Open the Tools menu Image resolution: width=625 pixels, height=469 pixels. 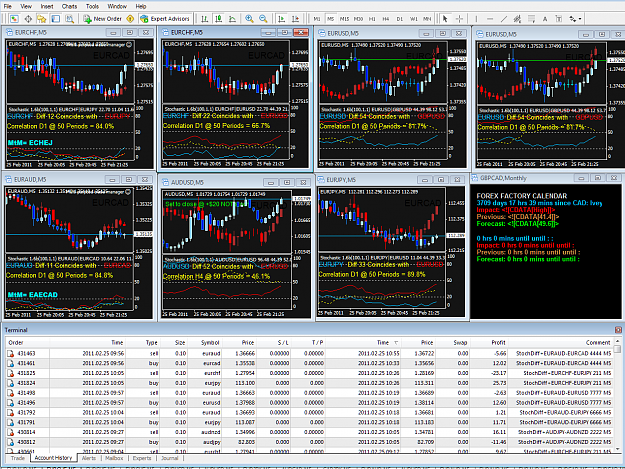(92, 6)
